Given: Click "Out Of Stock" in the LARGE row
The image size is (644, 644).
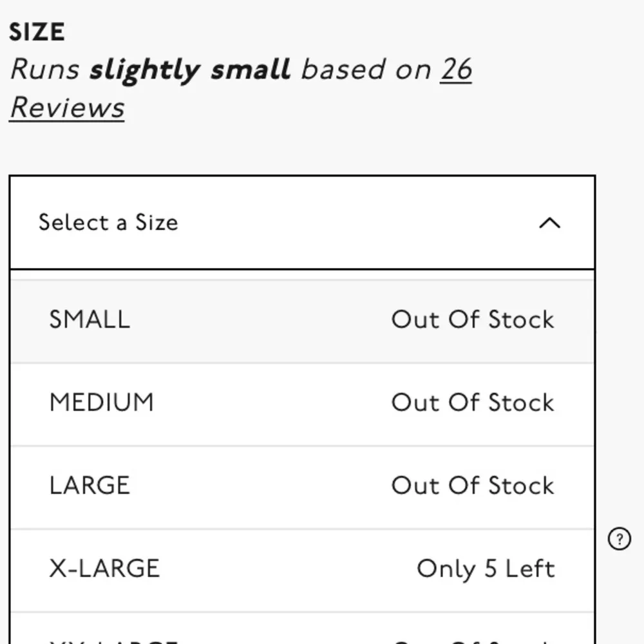Looking at the screenshot, I should click(x=473, y=486).
